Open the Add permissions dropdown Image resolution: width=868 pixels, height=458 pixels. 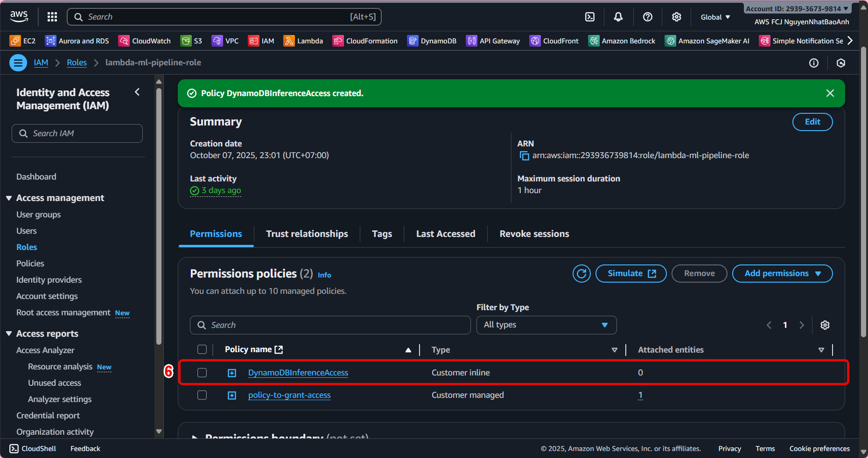(x=783, y=274)
